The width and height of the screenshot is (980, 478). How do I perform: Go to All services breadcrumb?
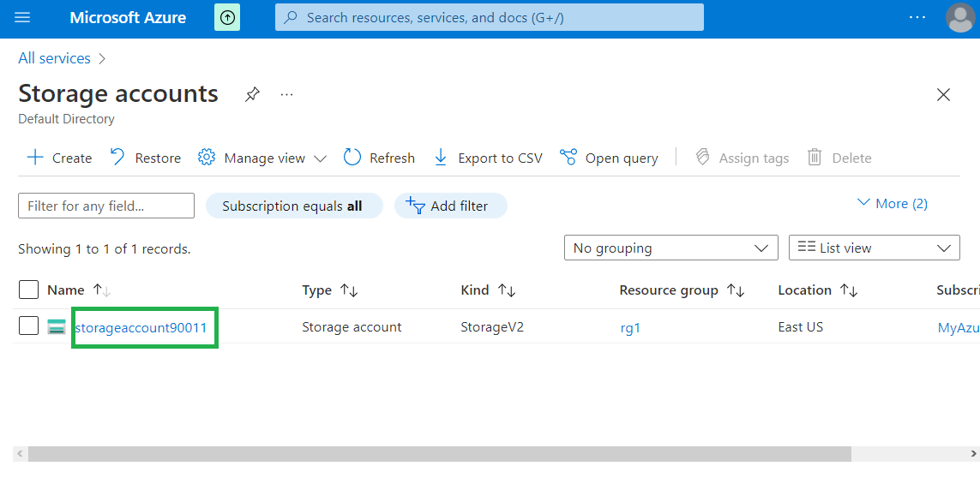(54, 58)
